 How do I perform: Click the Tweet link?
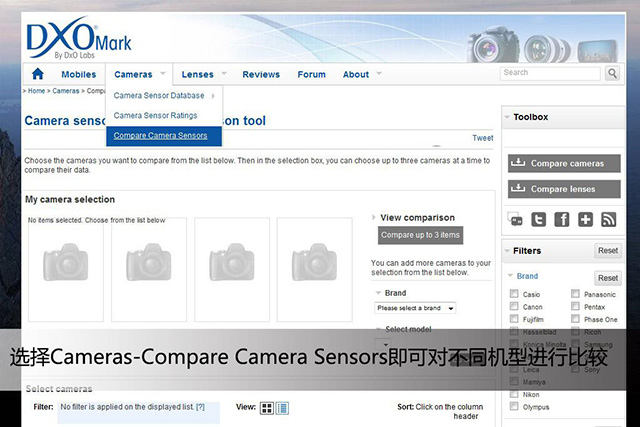[483, 138]
